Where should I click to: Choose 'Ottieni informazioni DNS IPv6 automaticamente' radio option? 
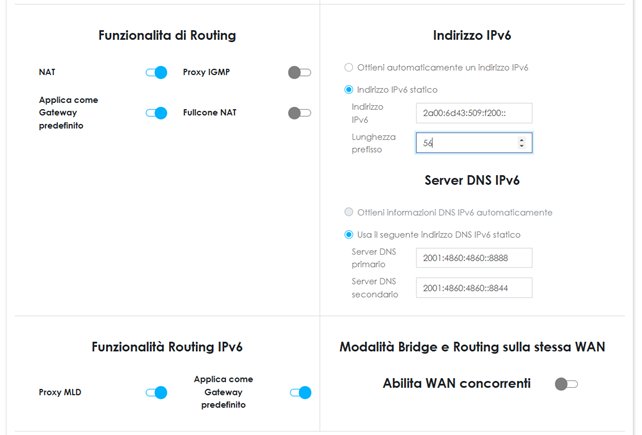click(348, 212)
